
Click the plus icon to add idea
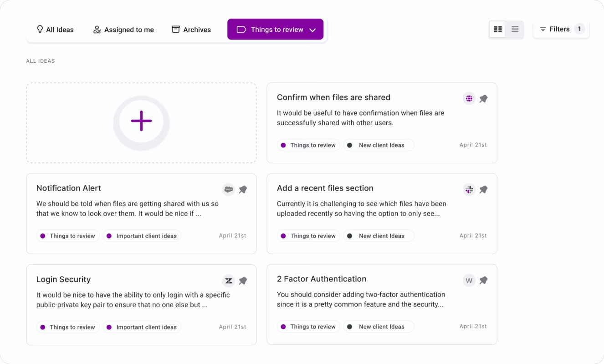point(141,121)
